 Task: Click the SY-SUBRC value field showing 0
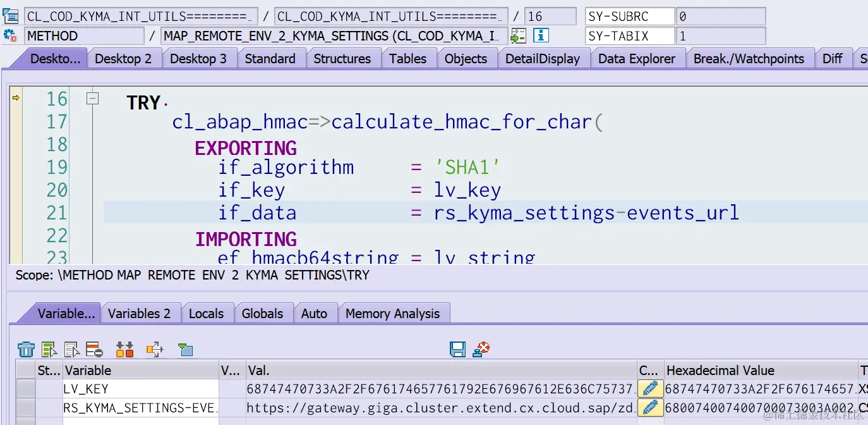coord(721,16)
